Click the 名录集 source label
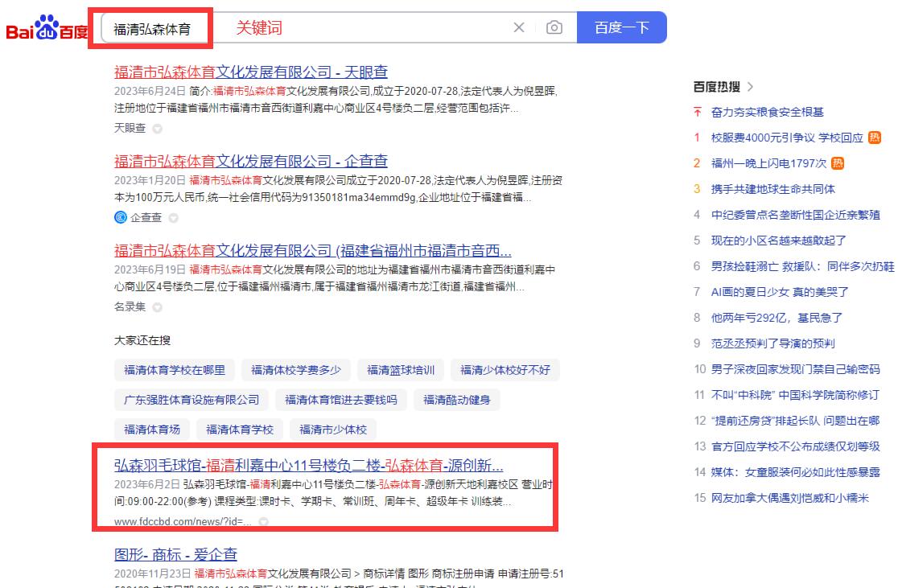 (130, 307)
